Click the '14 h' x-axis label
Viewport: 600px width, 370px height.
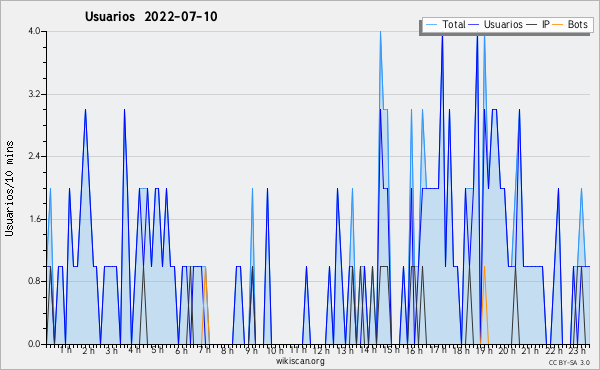(x=367, y=350)
